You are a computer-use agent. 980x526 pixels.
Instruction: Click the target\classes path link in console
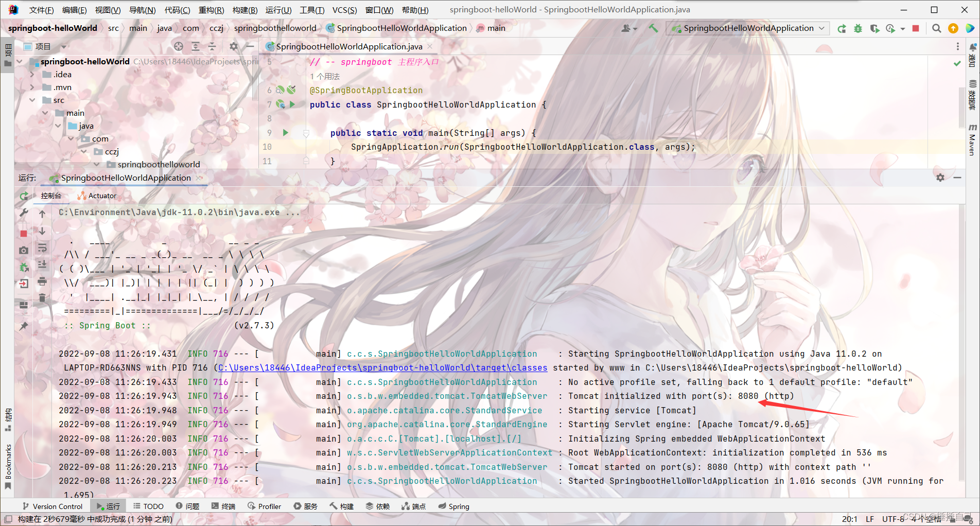point(382,368)
